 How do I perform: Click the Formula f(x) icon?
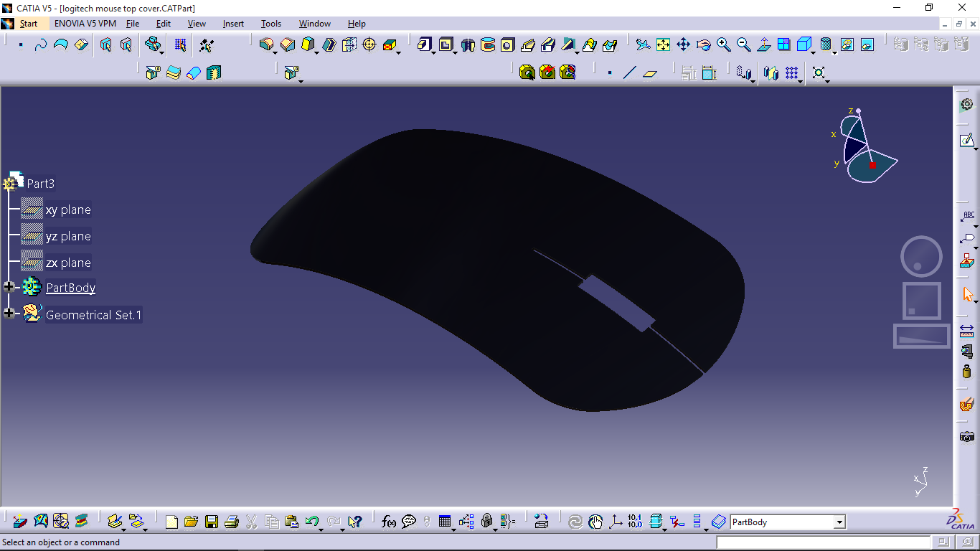point(389,522)
